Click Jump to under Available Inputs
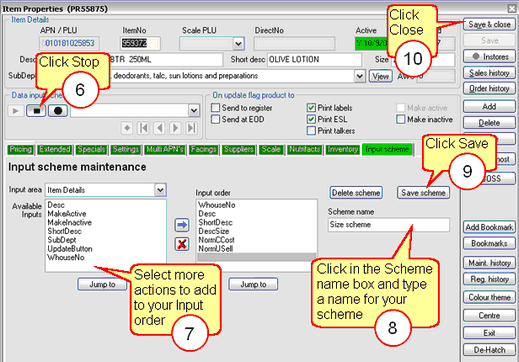The height and width of the screenshot is (362, 519). pyautogui.click(x=102, y=284)
